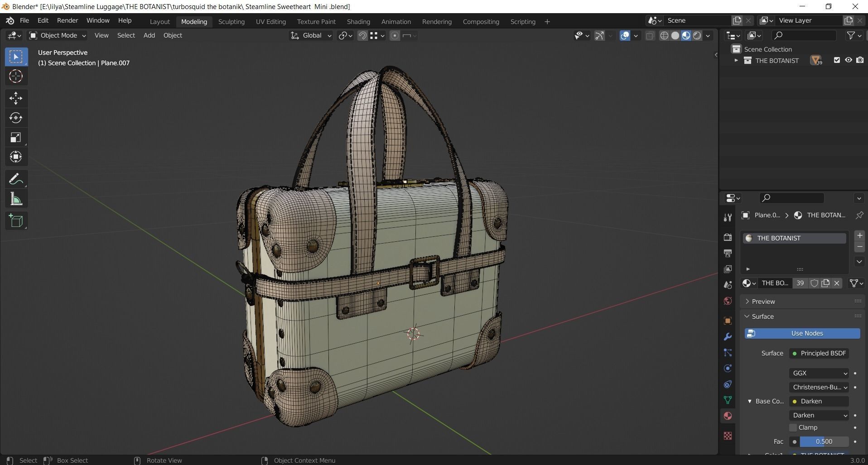The width and height of the screenshot is (868, 465).
Task: Select the Move tool
Action: (x=16, y=98)
